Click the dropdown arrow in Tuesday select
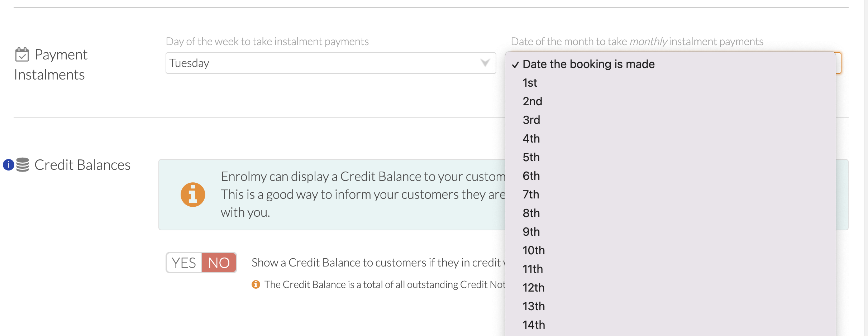Viewport: 868px width, 336px height. tap(485, 63)
